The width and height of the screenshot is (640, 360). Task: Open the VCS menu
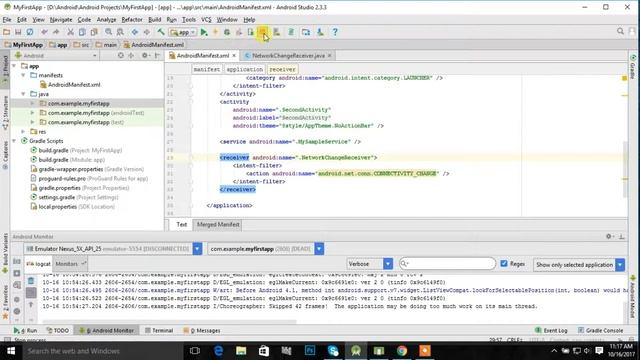pyautogui.click(x=206, y=19)
